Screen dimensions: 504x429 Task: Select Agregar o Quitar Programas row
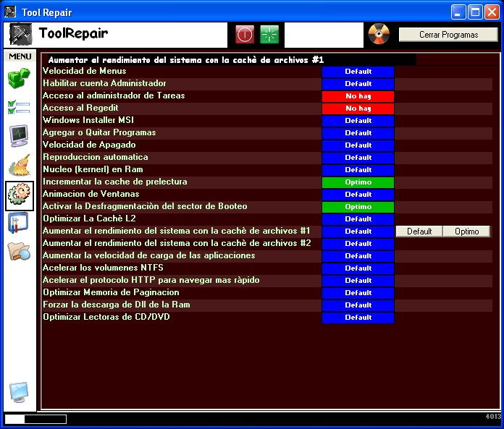click(99, 132)
